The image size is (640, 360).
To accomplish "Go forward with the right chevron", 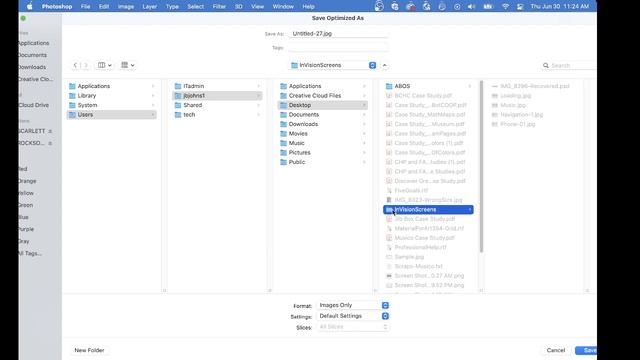I will coord(86,65).
